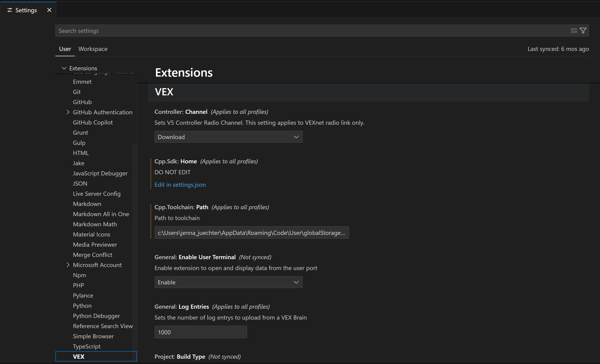Expand the GitHub Authentication section
Image resolution: width=600 pixels, height=364 pixels.
[x=68, y=112]
